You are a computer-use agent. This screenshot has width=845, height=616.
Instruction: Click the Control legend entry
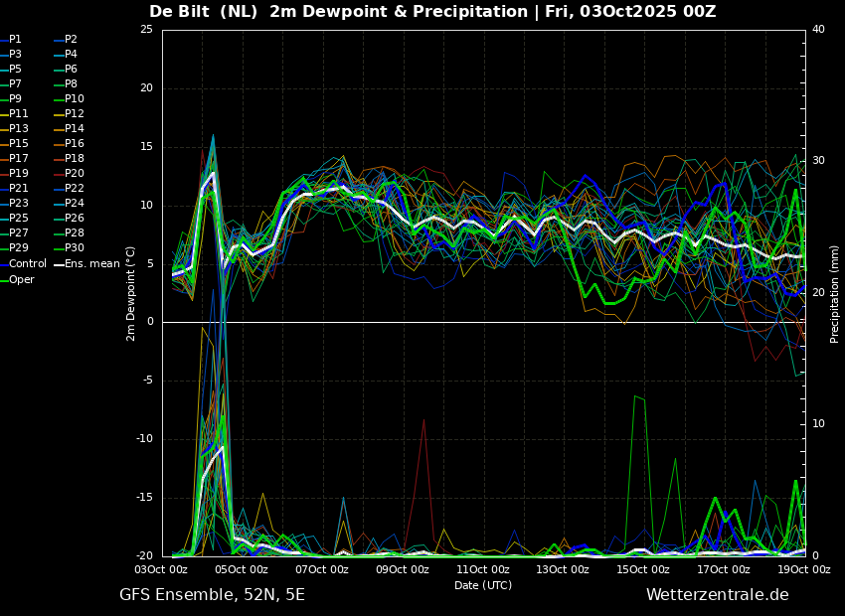tap(23, 264)
